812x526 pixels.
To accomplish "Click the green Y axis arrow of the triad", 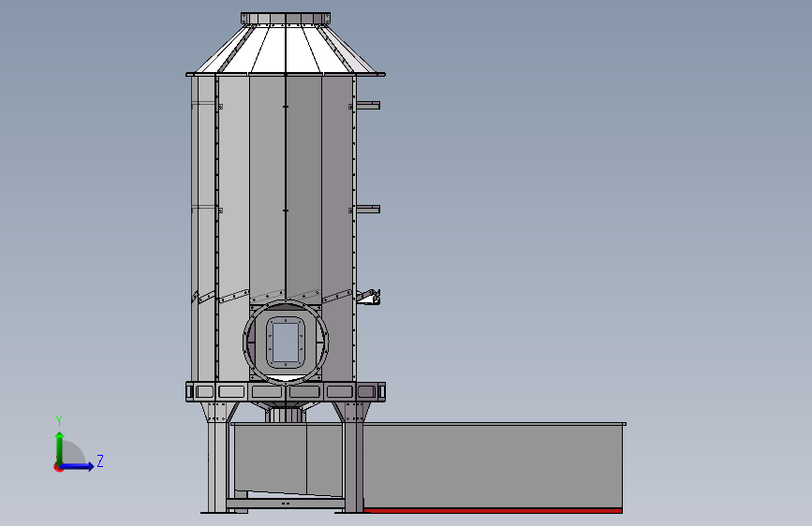I will [x=60, y=447].
